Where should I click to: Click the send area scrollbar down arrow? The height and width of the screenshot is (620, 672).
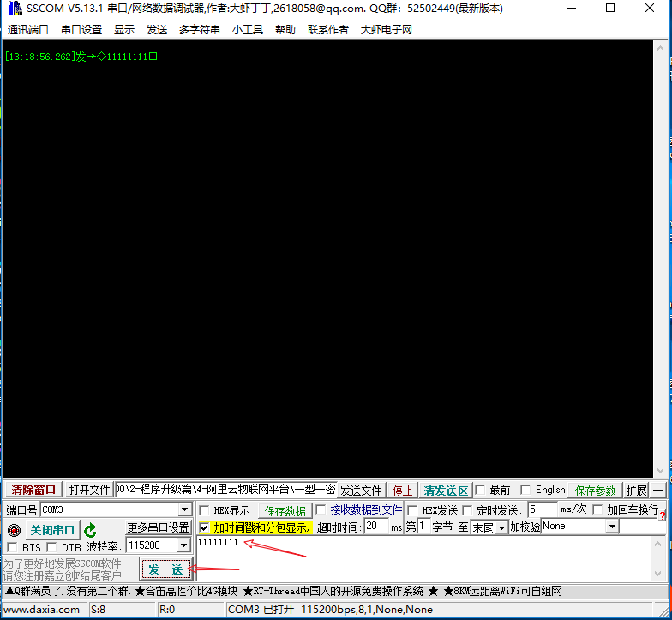(x=658, y=573)
